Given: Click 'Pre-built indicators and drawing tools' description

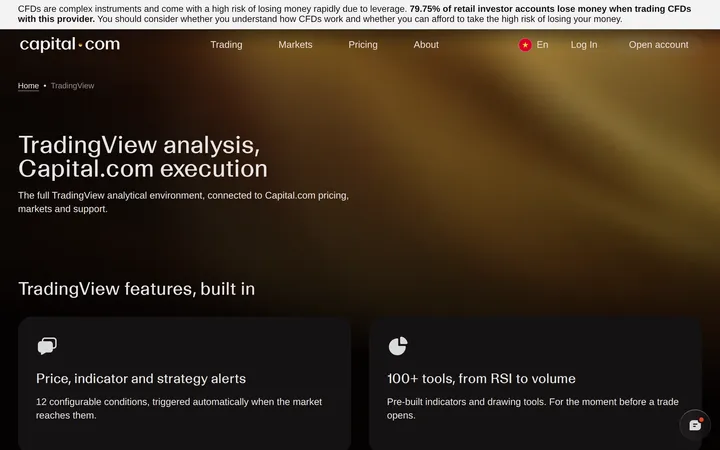Looking at the screenshot, I should [533, 409].
